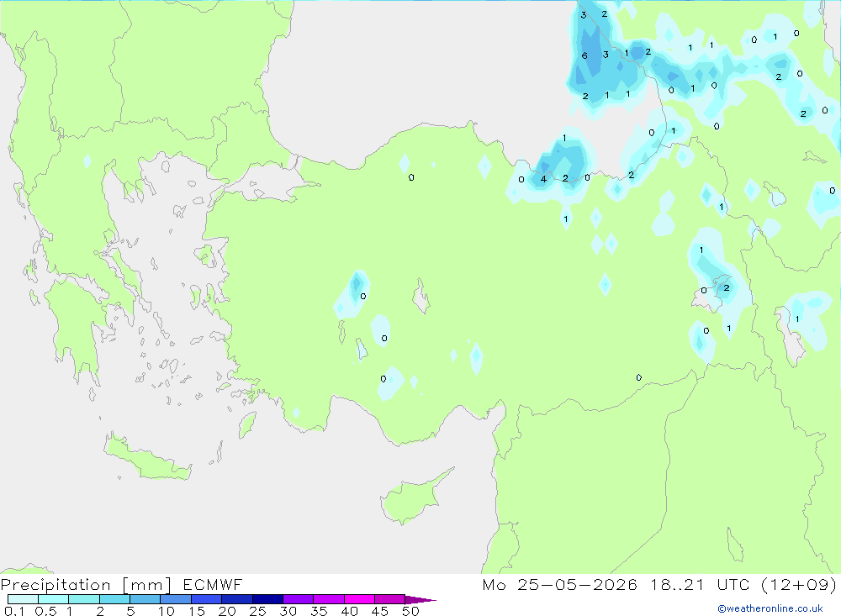This screenshot has height=616, width=841.
Task: Click the '25' legend scale label
Action: pyautogui.click(x=257, y=611)
